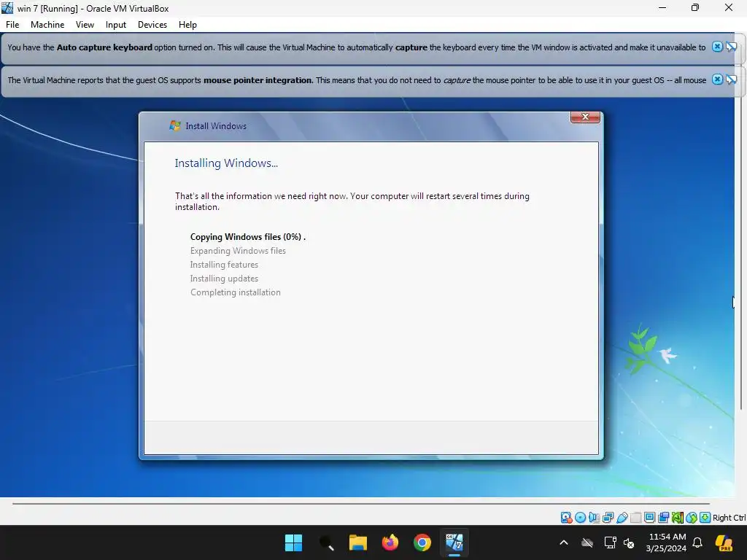Click the Installing updates step
Screen dimensions: 747x560
point(224,278)
